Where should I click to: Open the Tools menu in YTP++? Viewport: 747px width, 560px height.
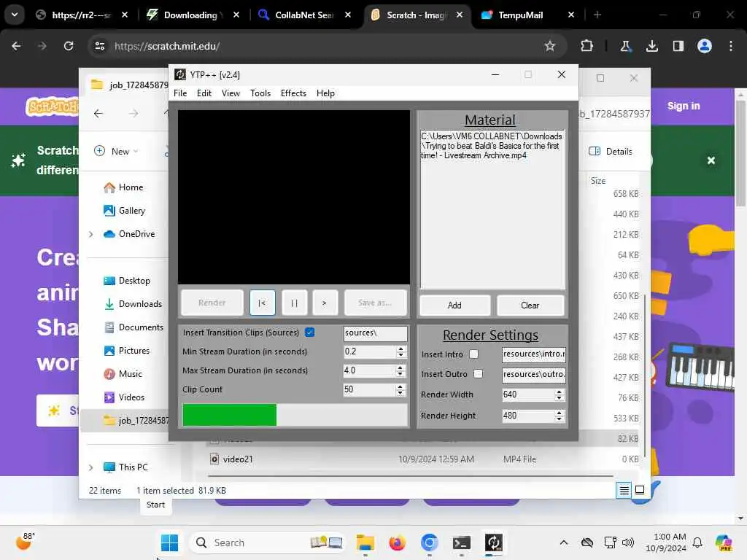(260, 93)
